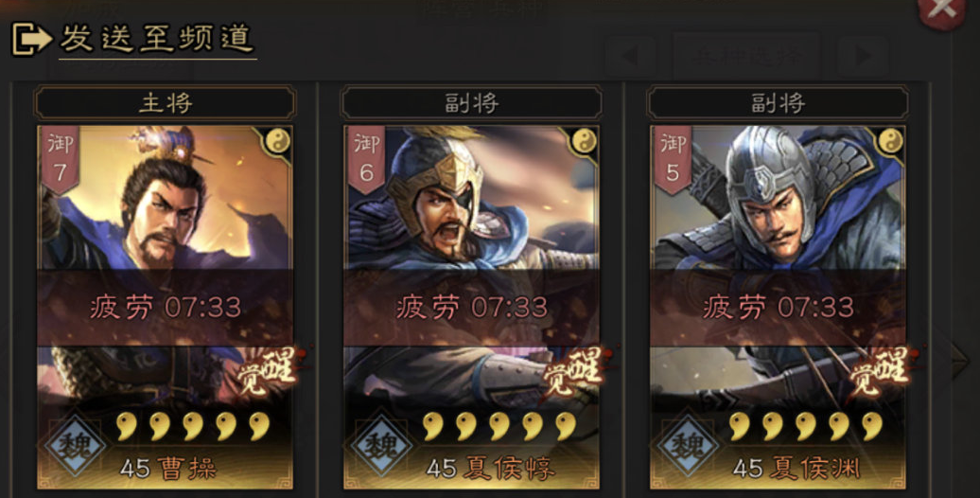The width and height of the screenshot is (980, 498).
Task: Open 夏侯惇 general portrait card
Action: tap(471, 307)
